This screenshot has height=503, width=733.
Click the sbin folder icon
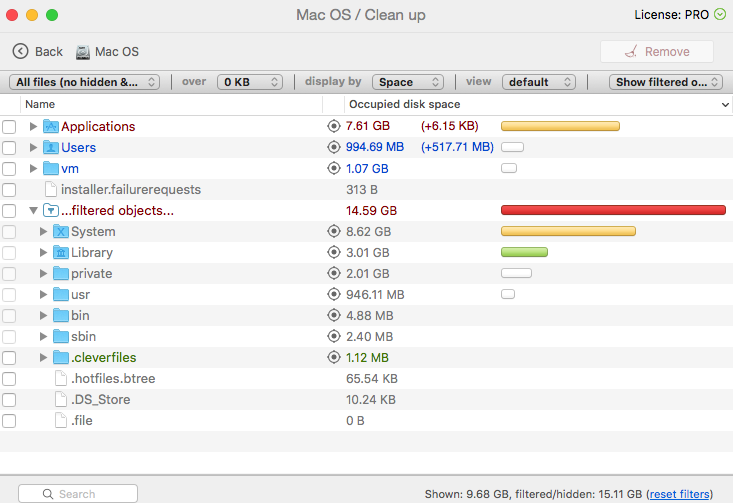pyautogui.click(x=61, y=337)
